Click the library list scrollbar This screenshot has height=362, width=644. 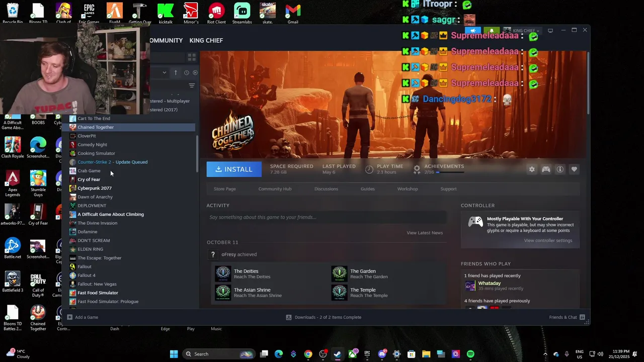197,153
